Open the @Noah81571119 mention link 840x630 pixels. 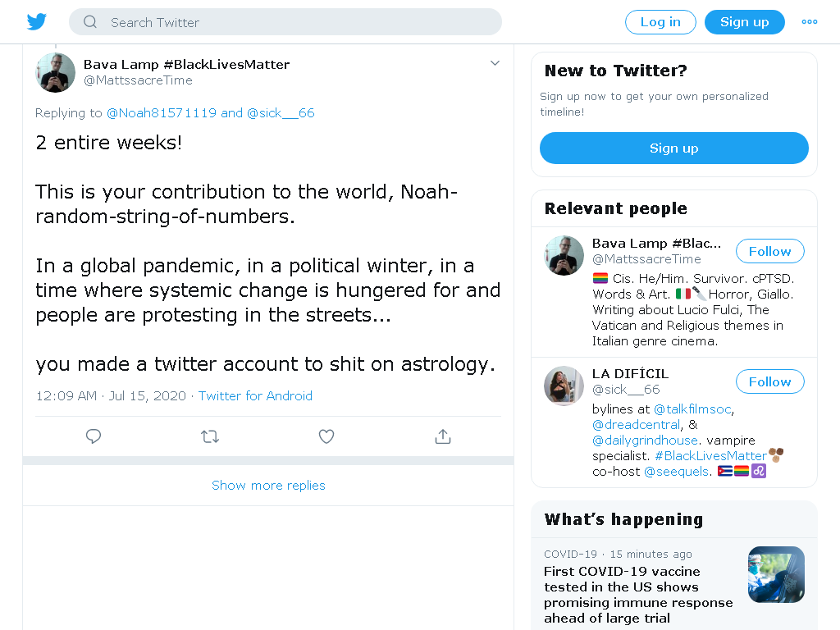point(162,113)
